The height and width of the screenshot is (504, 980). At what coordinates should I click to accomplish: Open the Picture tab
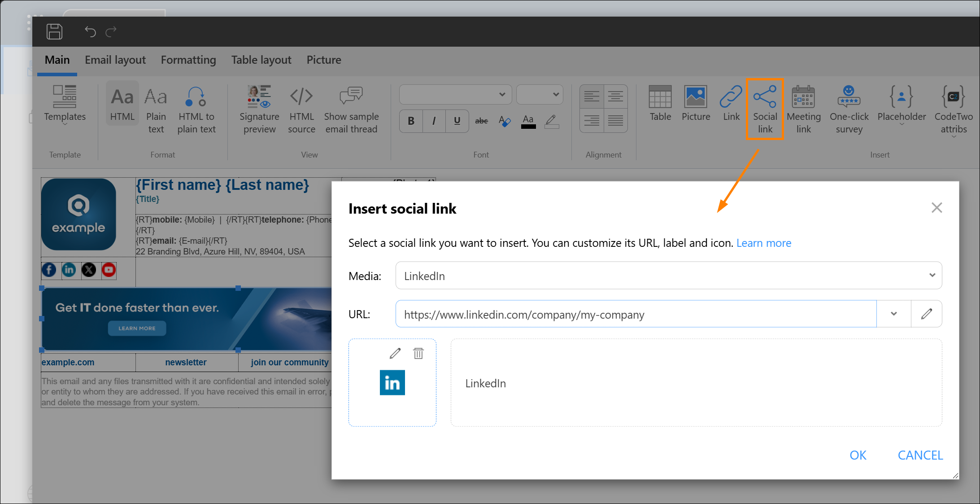324,60
